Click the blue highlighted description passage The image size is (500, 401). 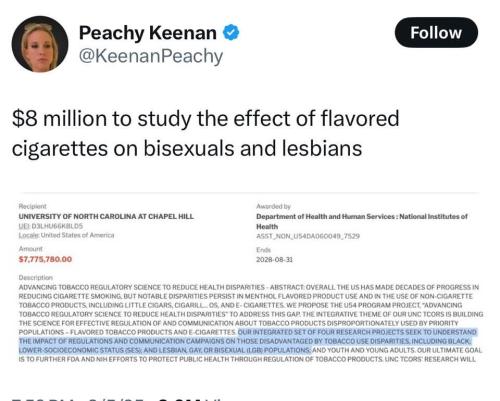(248, 341)
